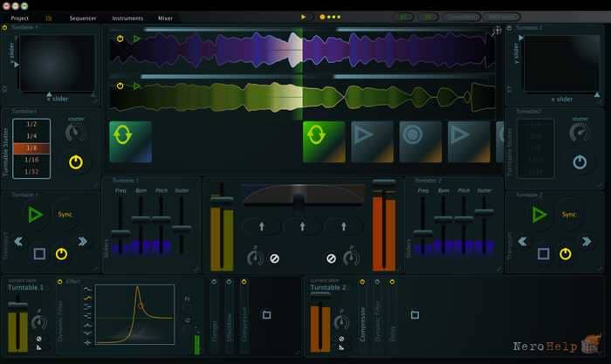This screenshot has width=611, height=364.
Task: Click the rewind arrows on Turntable 1 transport
Action: 18,242
